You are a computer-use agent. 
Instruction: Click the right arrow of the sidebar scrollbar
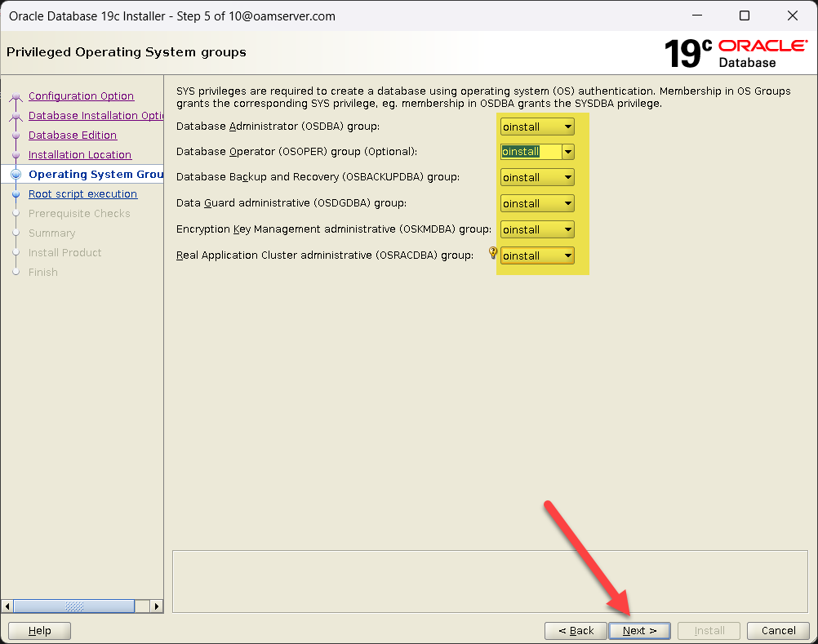click(x=158, y=606)
